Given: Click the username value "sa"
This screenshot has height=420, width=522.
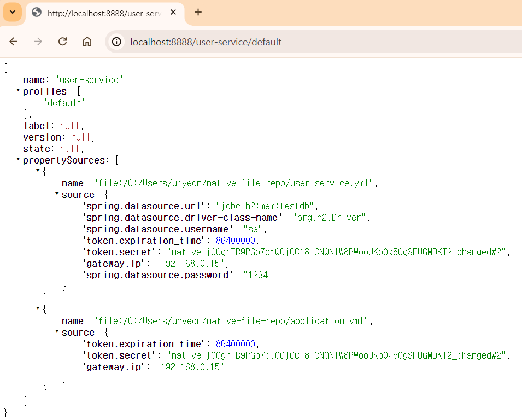Looking at the screenshot, I should 253,229.
